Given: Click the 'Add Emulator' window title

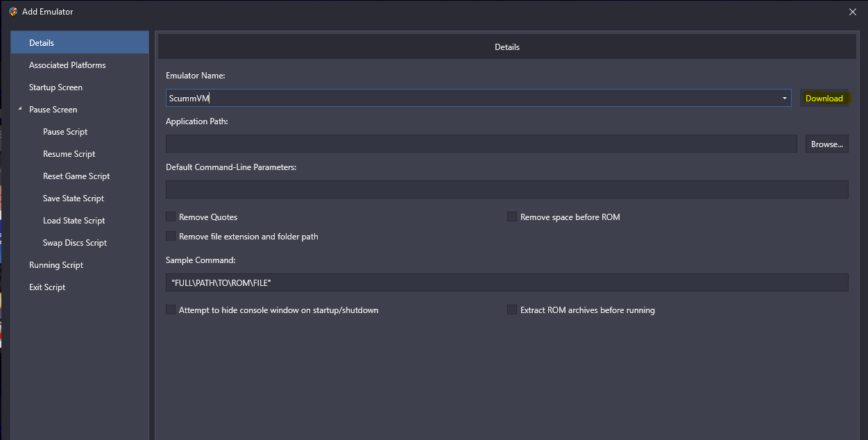Looking at the screenshot, I should (x=47, y=12).
